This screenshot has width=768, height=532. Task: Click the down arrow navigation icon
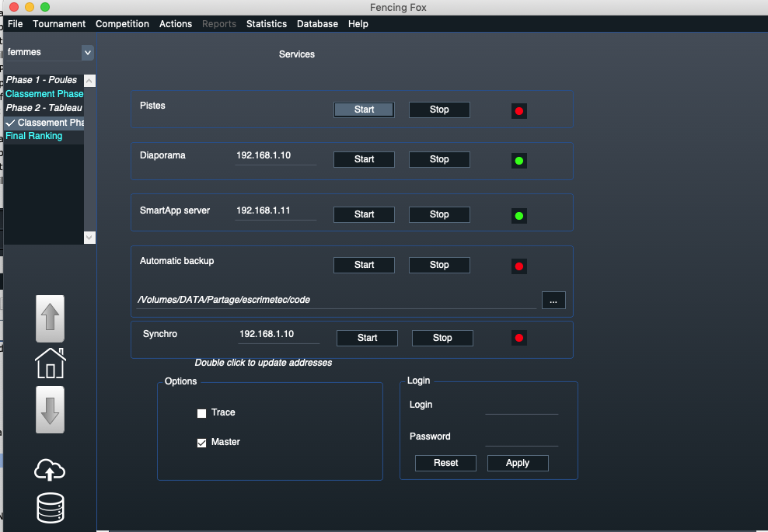click(50, 409)
